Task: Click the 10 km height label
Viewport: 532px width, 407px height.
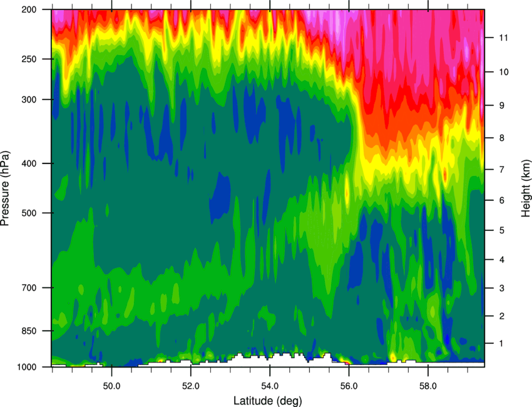Action: point(504,72)
